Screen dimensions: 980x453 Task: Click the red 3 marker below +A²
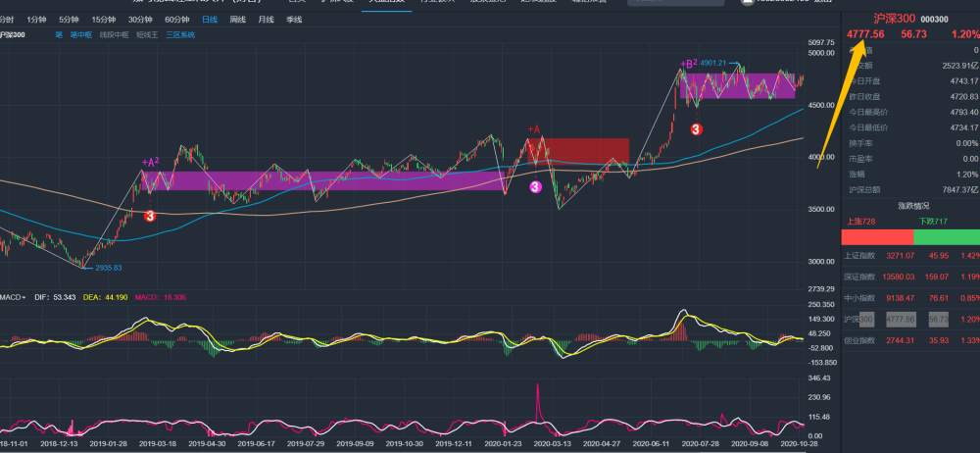point(150,216)
